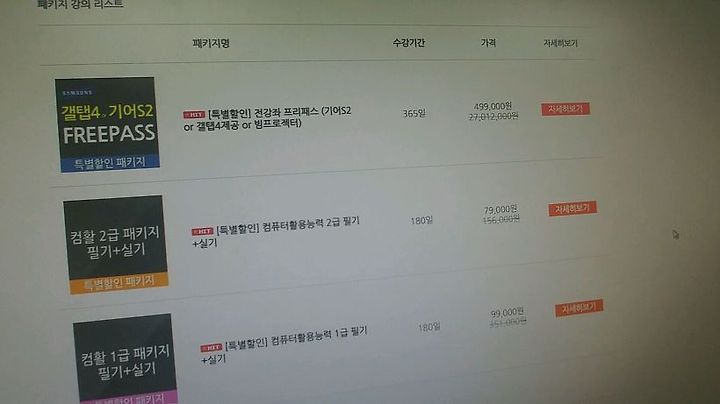This screenshot has height=404, width=720.
Task: Open the 컴활 1급 패키지 thumbnail
Action: 125,359
